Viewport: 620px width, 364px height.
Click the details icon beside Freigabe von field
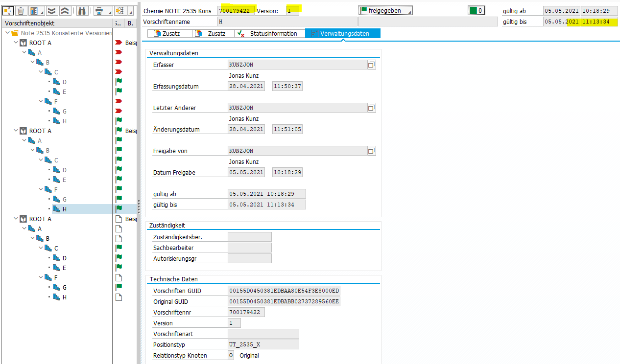pyautogui.click(x=371, y=151)
